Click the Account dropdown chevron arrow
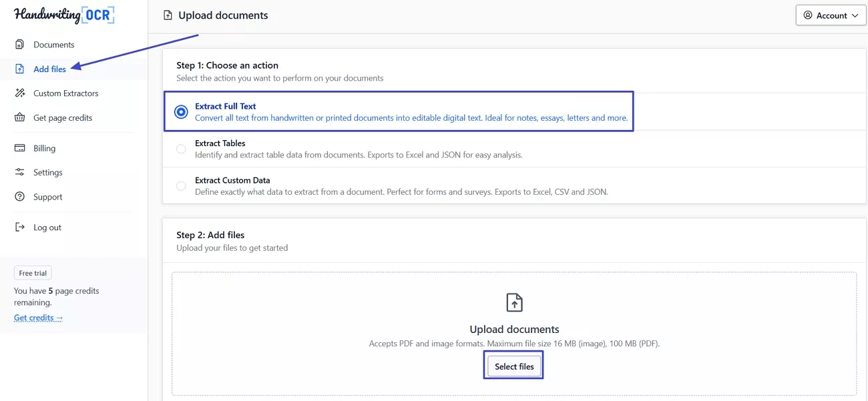Image resolution: width=868 pixels, height=401 pixels. click(x=855, y=15)
